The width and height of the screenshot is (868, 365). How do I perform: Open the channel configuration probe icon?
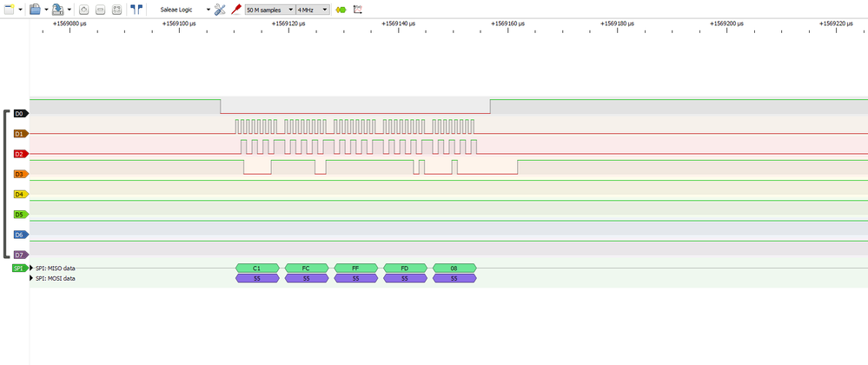click(x=236, y=10)
